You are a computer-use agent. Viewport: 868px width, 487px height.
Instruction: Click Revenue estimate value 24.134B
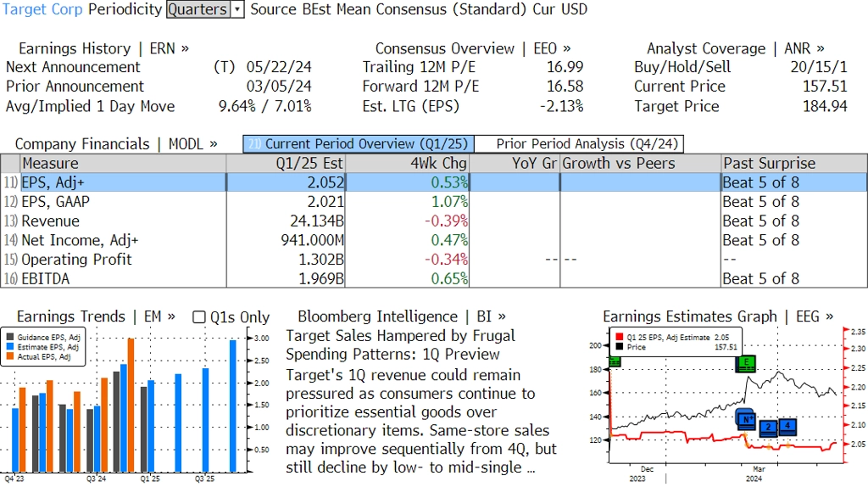click(317, 221)
